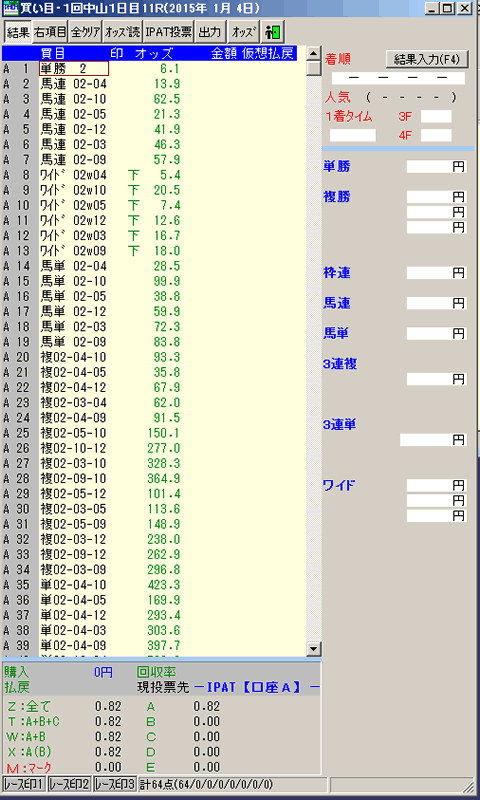Open IPAT投票 voting
Image resolution: width=480 pixels, height=800 pixels.
[168, 32]
